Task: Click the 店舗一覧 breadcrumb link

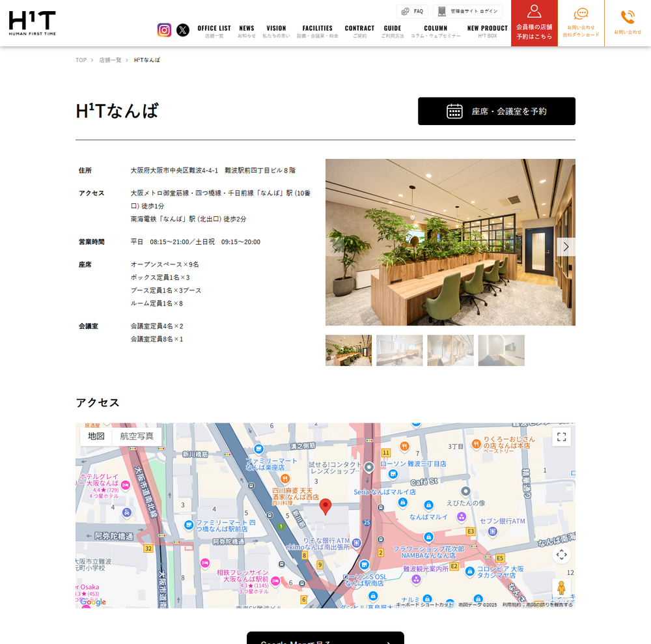Action: [110, 60]
